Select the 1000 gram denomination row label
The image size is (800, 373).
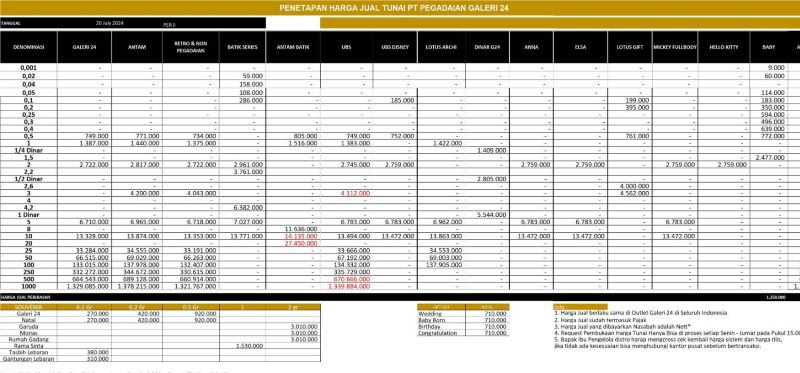[x=29, y=286]
